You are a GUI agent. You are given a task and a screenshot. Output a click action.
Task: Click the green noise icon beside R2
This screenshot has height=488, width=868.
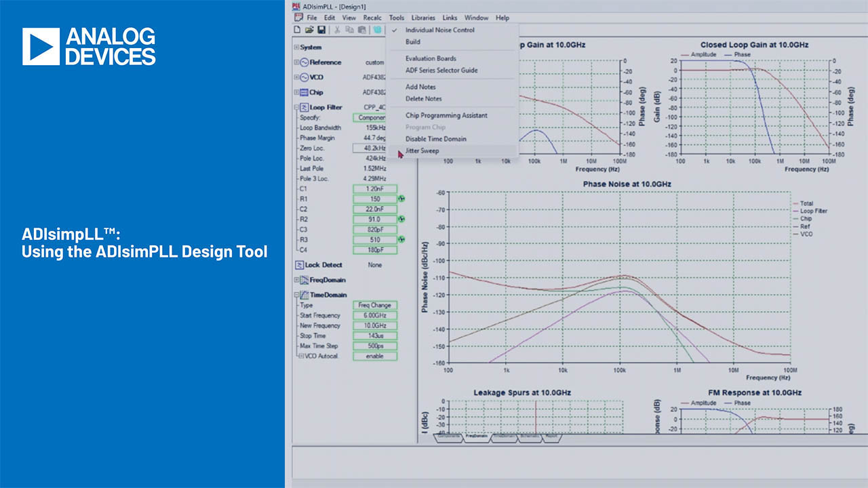click(401, 220)
